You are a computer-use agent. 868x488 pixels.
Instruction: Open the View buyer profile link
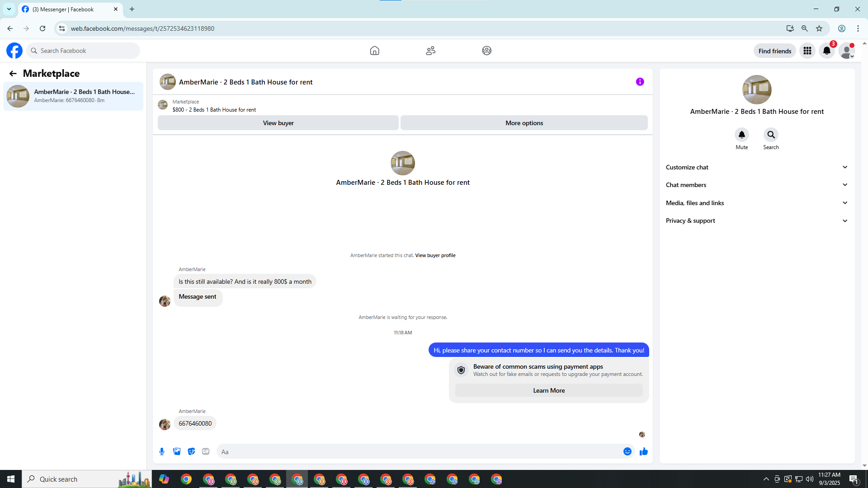point(435,255)
